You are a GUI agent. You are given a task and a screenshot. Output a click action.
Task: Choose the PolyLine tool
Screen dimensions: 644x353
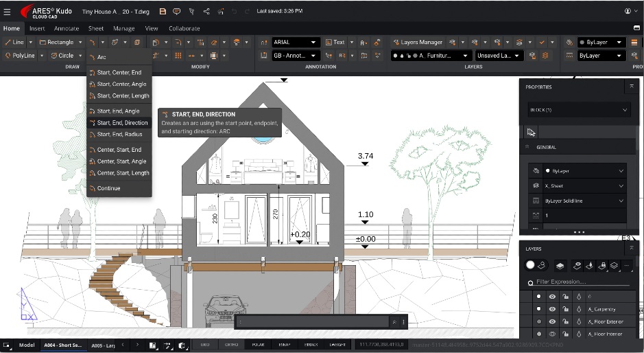click(19, 56)
